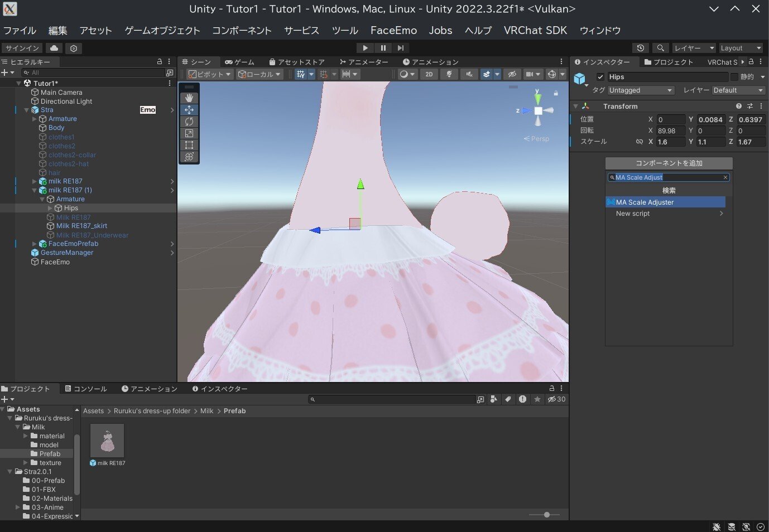Click the New script option
769x532 pixels.
click(x=632, y=214)
